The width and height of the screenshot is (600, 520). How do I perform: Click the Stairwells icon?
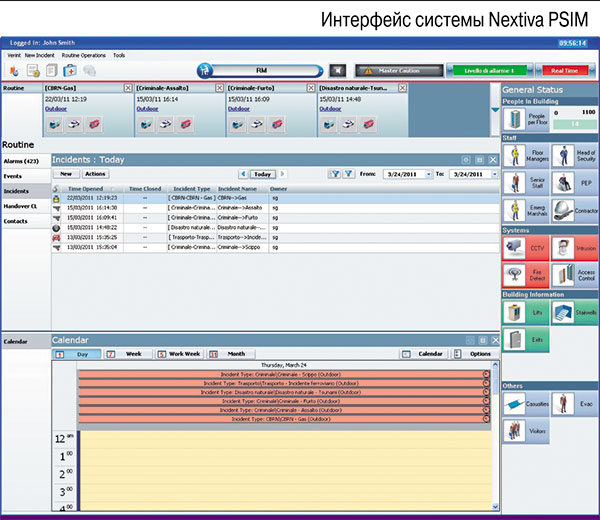pyautogui.click(x=573, y=313)
